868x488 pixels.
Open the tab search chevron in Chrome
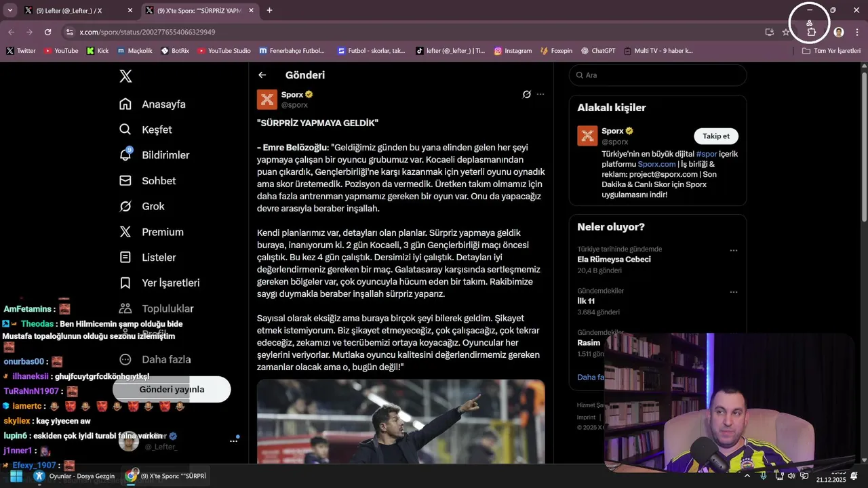click(10, 10)
